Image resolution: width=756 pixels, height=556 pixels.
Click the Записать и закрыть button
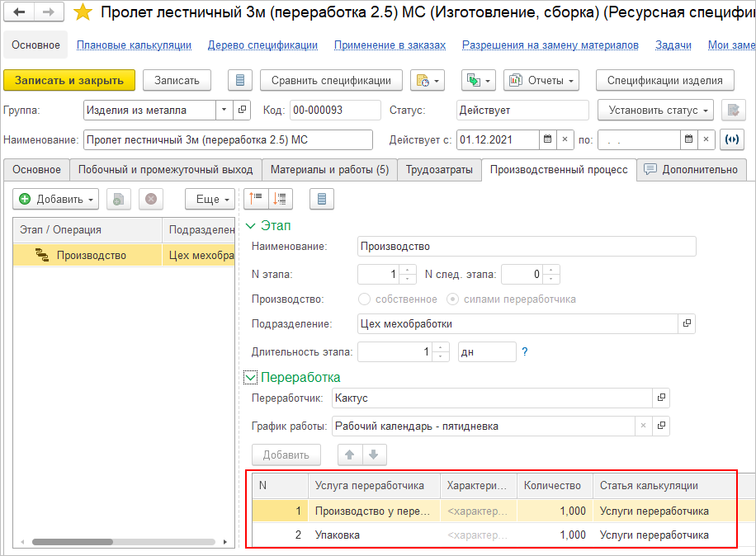69,80
